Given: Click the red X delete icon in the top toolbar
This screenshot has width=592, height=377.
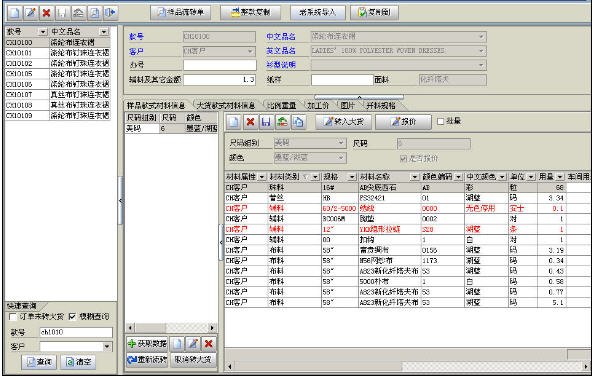Looking at the screenshot, I should (46, 13).
